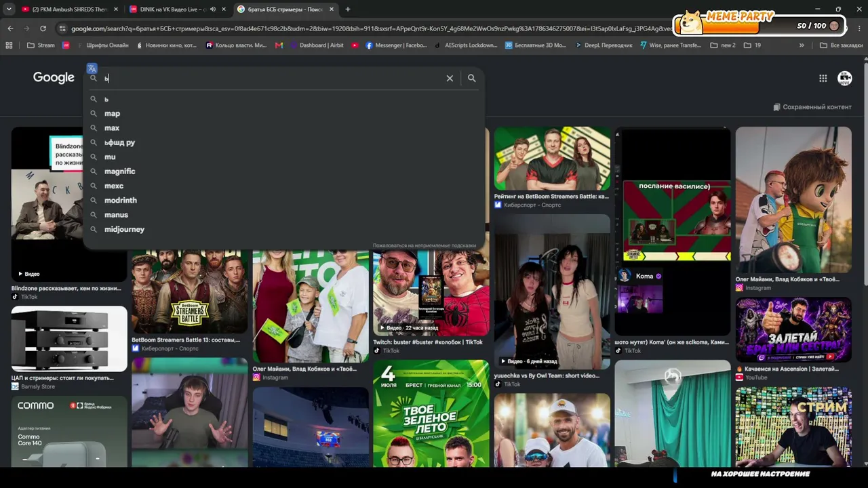Open the ЦАП и стримеры Barnsly Store image
The width and height of the screenshot is (868, 488).
click(69, 339)
